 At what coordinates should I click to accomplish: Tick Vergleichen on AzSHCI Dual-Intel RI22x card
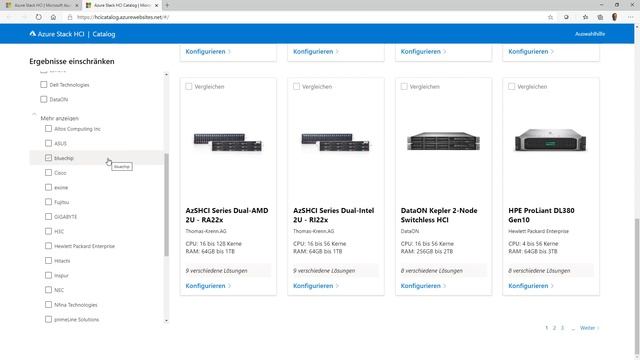coord(296,86)
